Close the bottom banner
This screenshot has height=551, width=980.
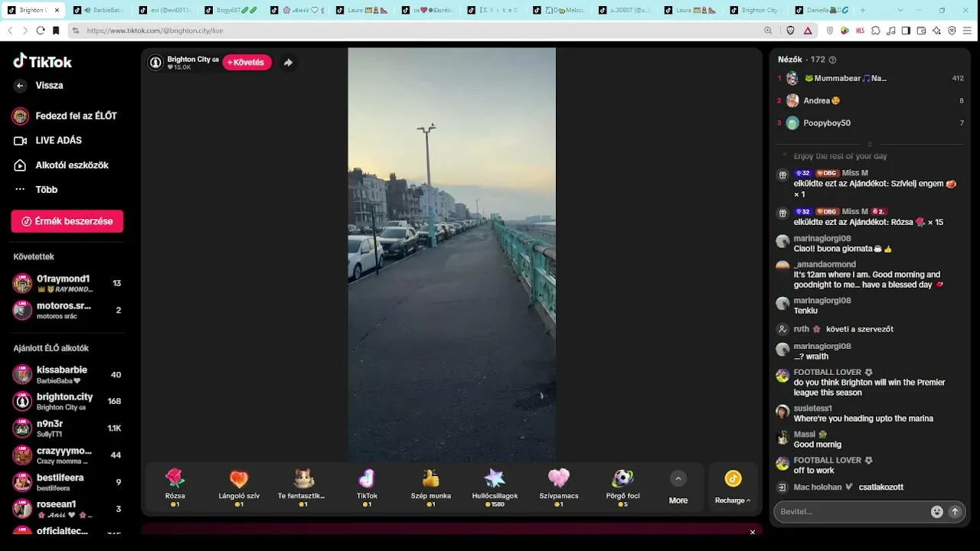tap(753, 532)
